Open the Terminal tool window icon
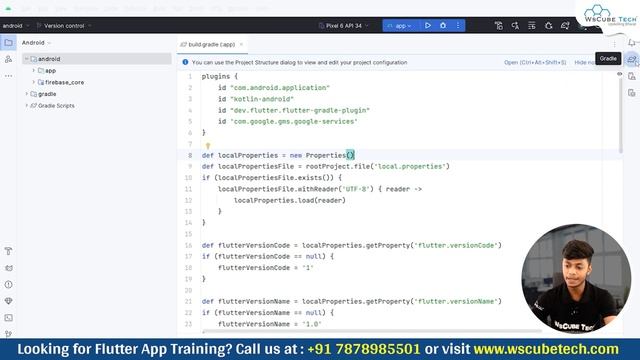The width and height of the screenshot is (640, 360). (x=8, y=318)
